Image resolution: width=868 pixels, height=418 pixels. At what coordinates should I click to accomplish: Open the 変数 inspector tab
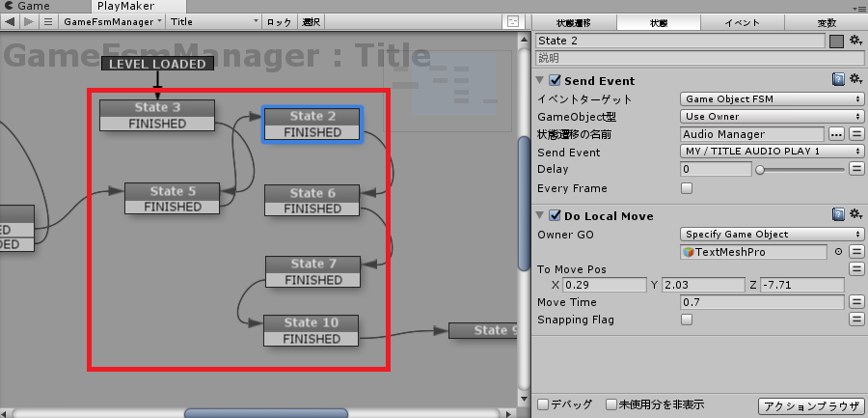pyautogui.click(x=826, y=23)
